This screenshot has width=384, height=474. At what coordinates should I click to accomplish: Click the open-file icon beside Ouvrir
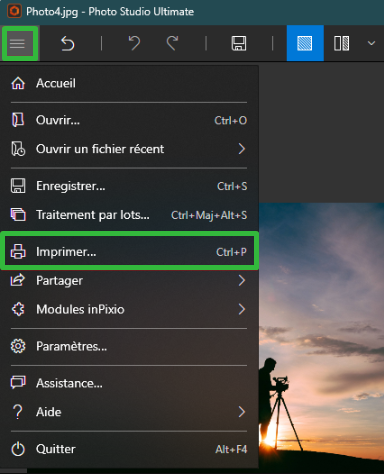18,120
